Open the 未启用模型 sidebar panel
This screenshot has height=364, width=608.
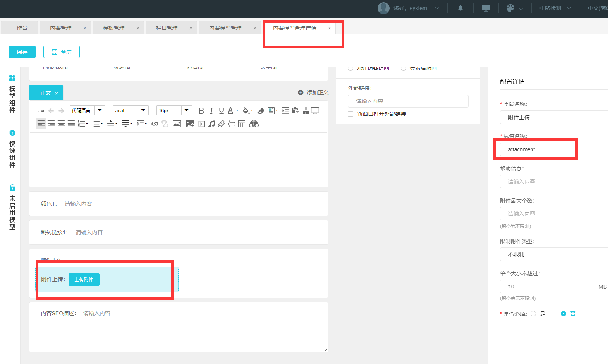click(x=12, y=207)
